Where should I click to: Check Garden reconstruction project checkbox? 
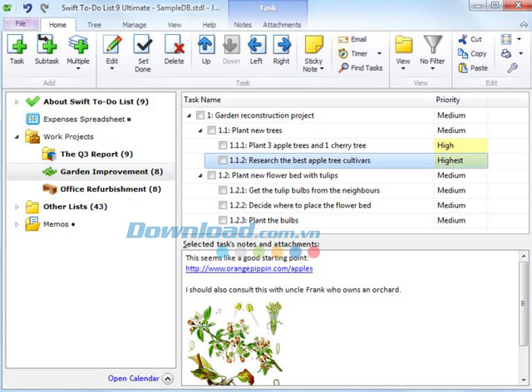tap(200, 115)
